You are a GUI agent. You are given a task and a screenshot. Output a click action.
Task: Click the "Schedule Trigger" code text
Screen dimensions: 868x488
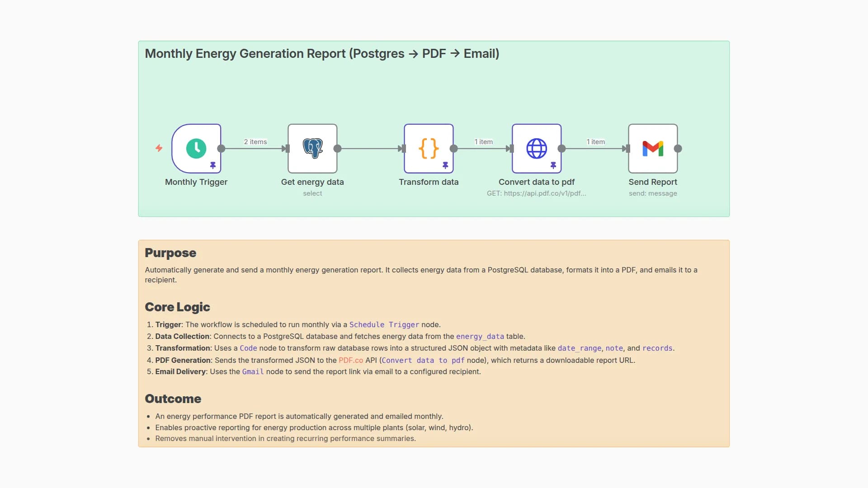[384, 324]
